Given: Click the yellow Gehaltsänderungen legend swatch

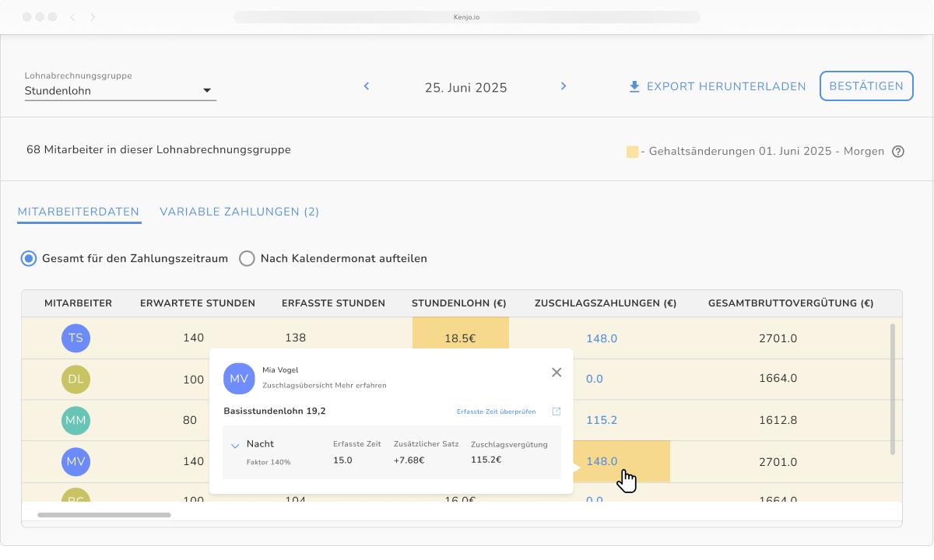Looking at the screenshot, I should click(632, 152).
